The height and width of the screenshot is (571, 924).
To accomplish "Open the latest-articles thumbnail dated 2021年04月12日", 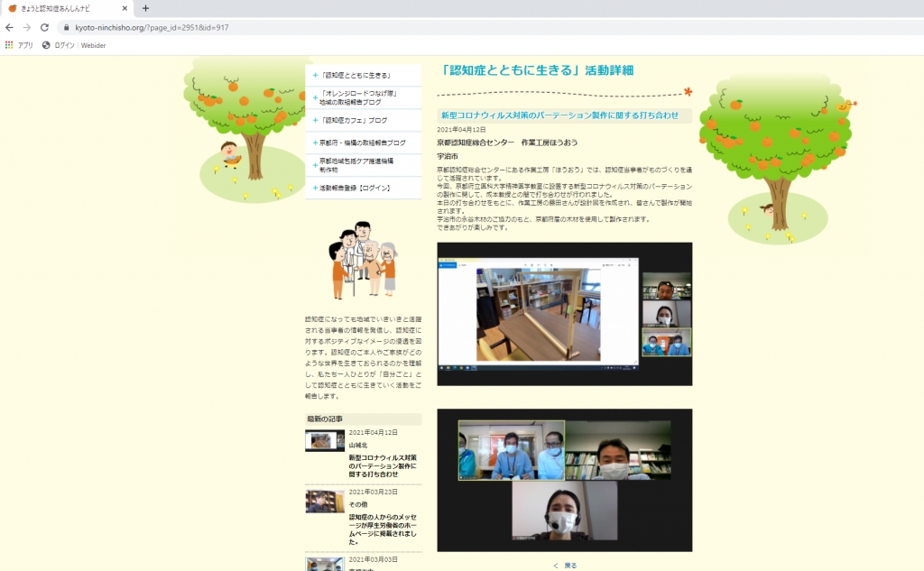I will pos(325,441).
